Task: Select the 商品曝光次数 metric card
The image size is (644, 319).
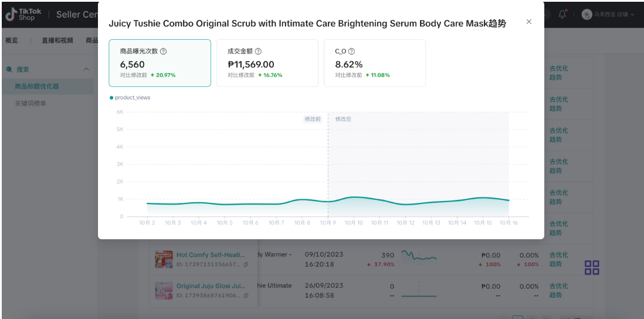Action: coord(160,63)
